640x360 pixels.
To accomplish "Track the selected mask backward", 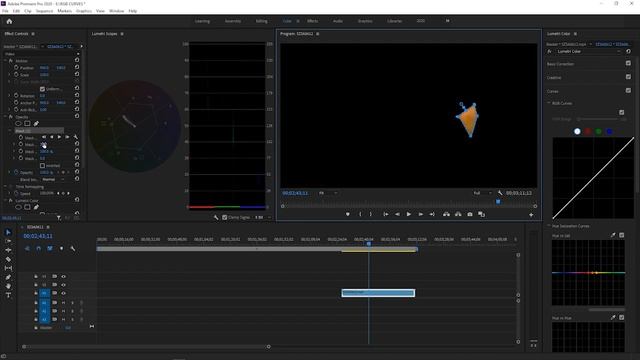I will click(51, 137).
